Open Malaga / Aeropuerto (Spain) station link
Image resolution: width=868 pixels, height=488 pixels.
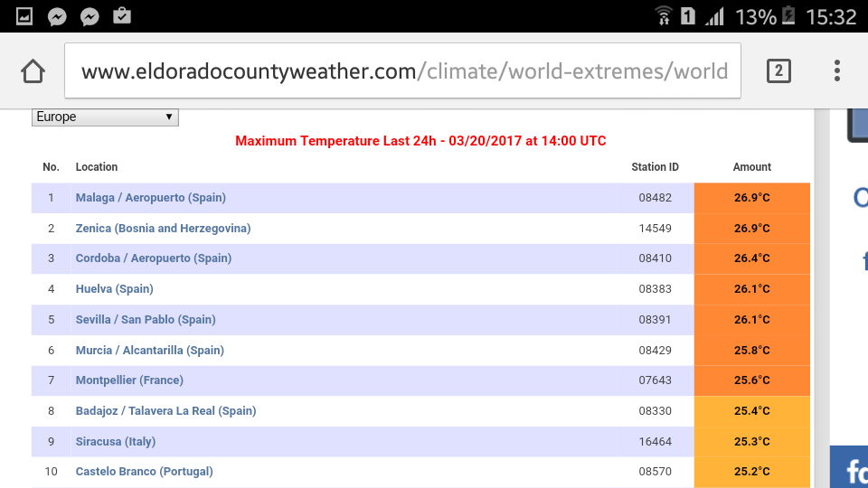pos(150,198)
